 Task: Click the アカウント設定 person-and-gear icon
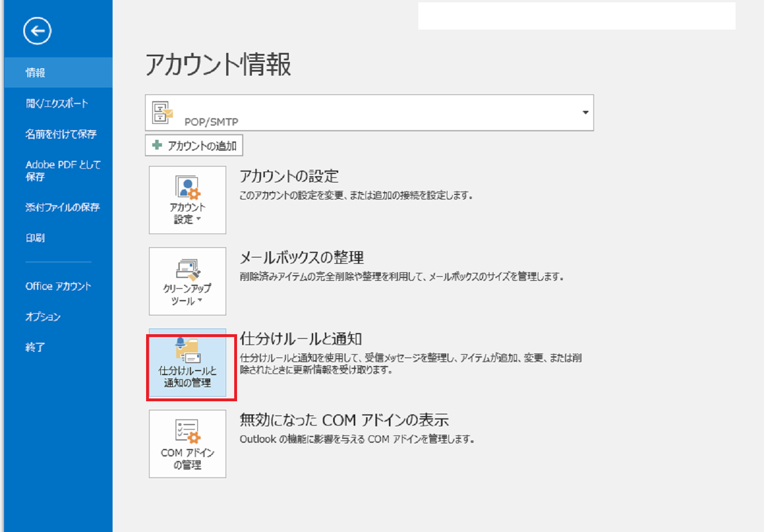click(x=188, y=188)
